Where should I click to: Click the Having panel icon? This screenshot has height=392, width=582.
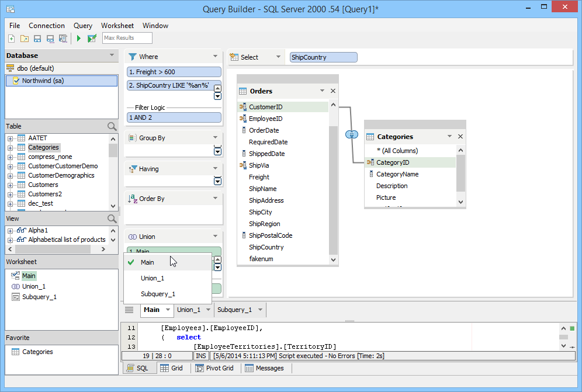point(133,169)
